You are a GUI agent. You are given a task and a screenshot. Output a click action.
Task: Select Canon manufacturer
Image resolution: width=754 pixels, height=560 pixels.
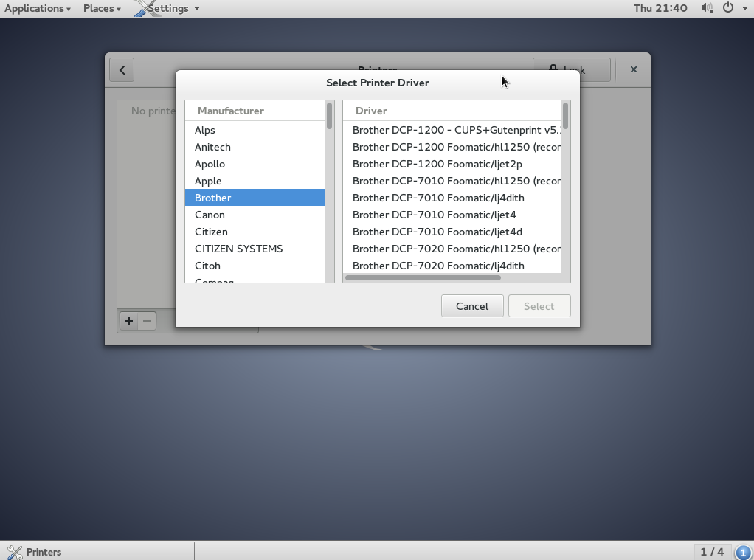[x=255, y=215]
